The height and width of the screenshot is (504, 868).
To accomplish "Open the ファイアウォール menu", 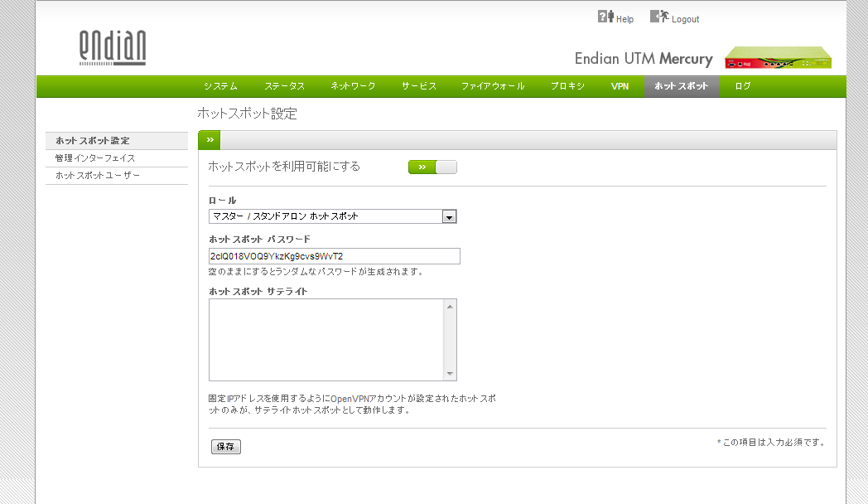I will point(493,86).
